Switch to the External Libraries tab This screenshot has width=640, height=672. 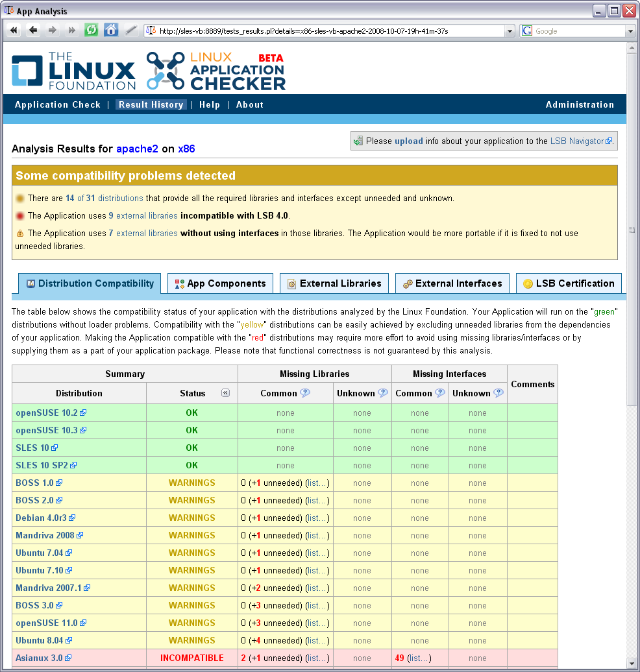pyautogui.click(x=334, y=283)
